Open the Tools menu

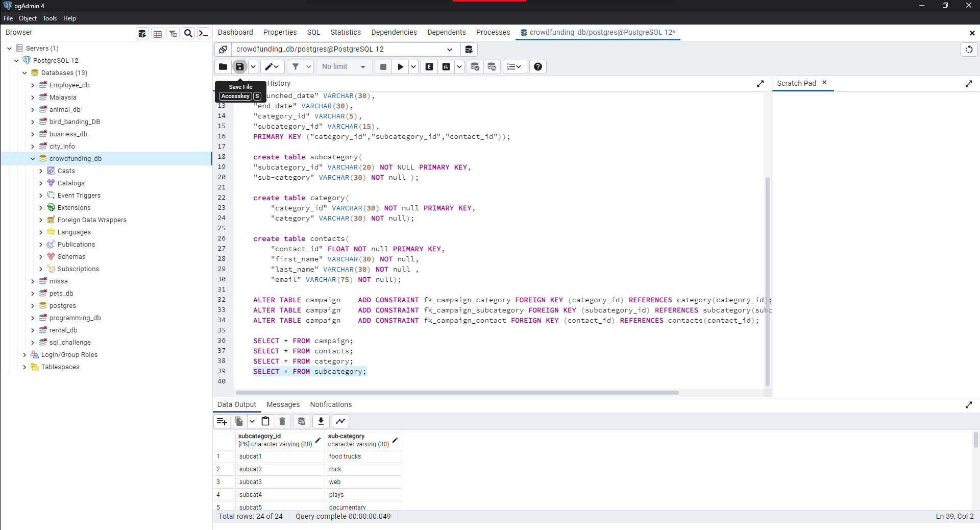(x=50, y=18)
